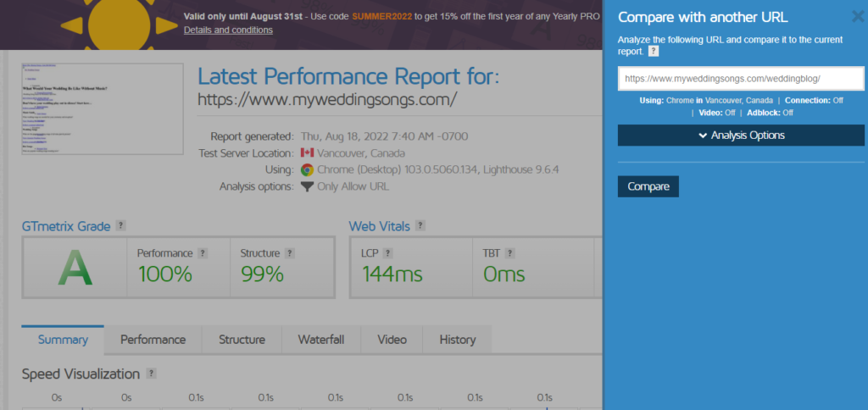Image resolution: width=868 pixels, height=410 pixels.
Task: Click help icon next to GTmetrix Grade
Action: tap(120, 225)
